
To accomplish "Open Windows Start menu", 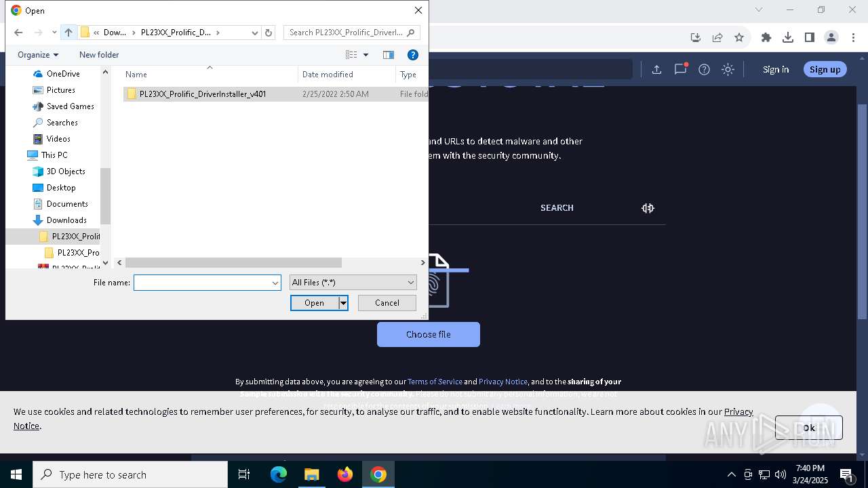I will point(16,474).
